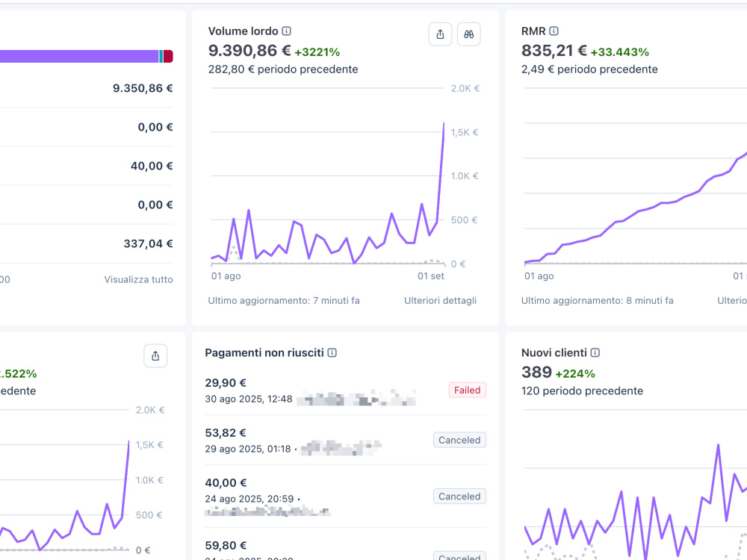Click the info icon next to RMR
Screen dimensions: 747x560
[554, 31]
